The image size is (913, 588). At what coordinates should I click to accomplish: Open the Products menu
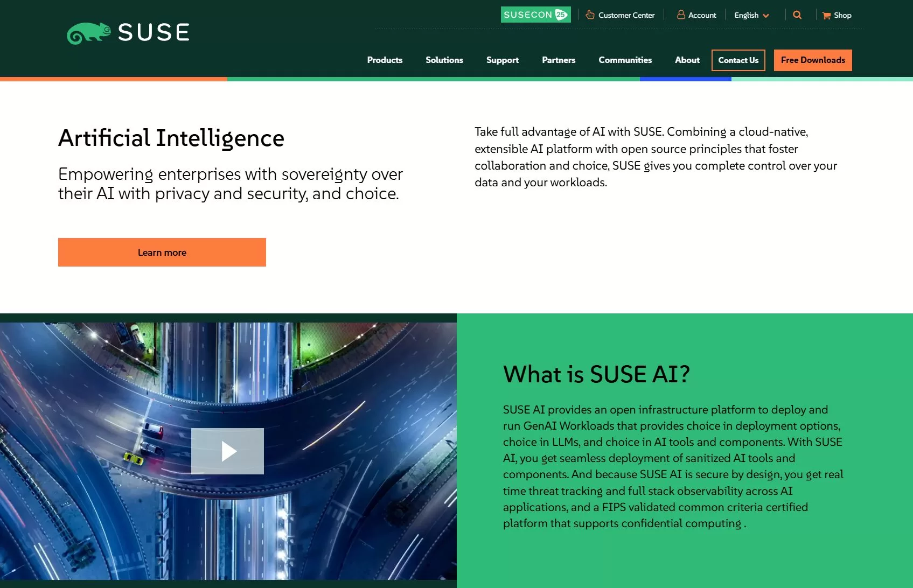[x=385, y=60]
